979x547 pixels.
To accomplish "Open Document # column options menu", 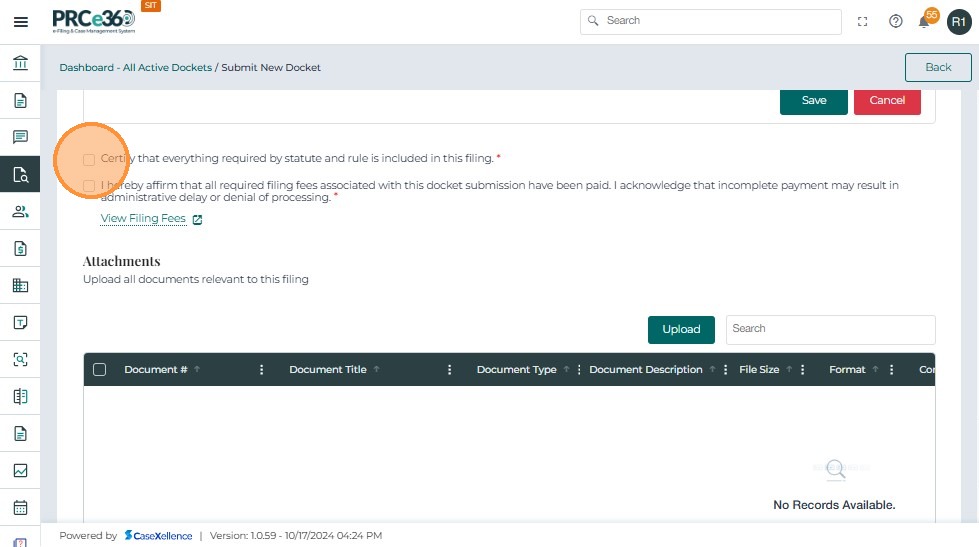I will [262, 370].
